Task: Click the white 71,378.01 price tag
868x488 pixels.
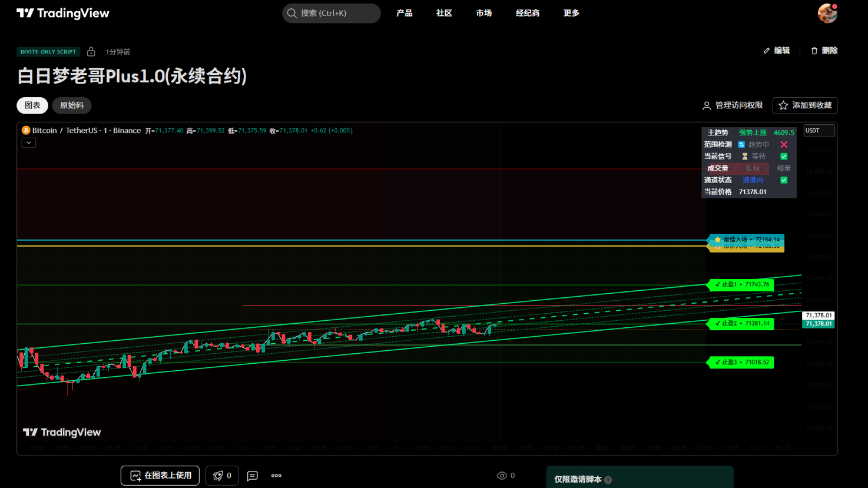Action: 819,316
